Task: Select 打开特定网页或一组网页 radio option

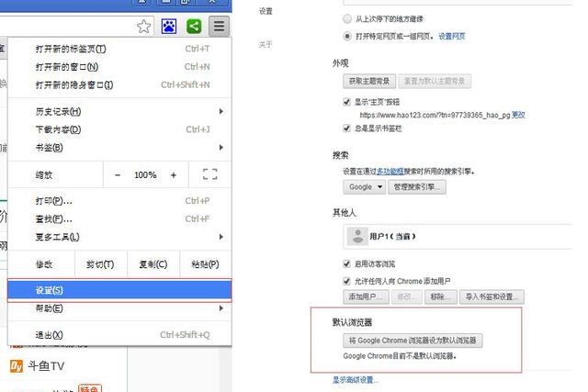Action: coord(347,37)
